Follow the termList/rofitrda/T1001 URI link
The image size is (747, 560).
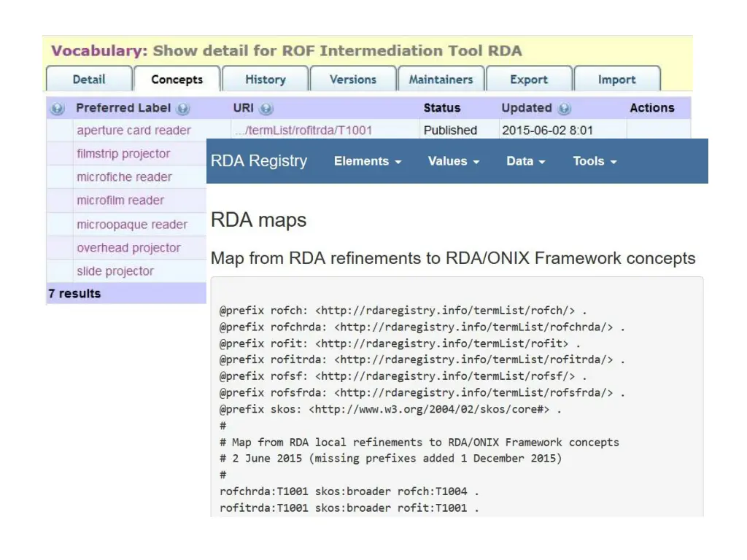tap(303, 130)
